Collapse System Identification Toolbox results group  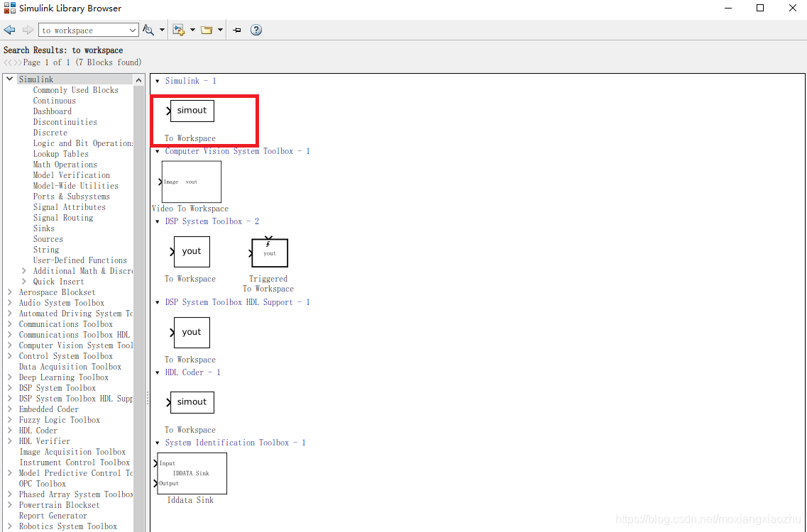(x=158, y=443)
